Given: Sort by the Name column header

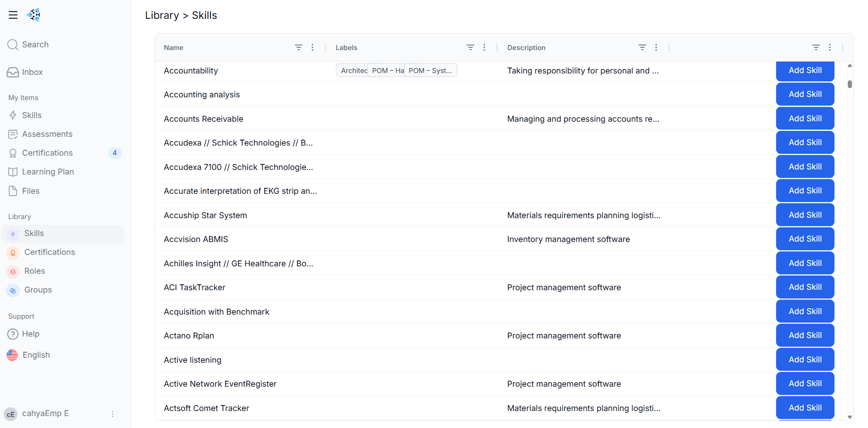Looking at the screenshot, I should pos(174,48).
